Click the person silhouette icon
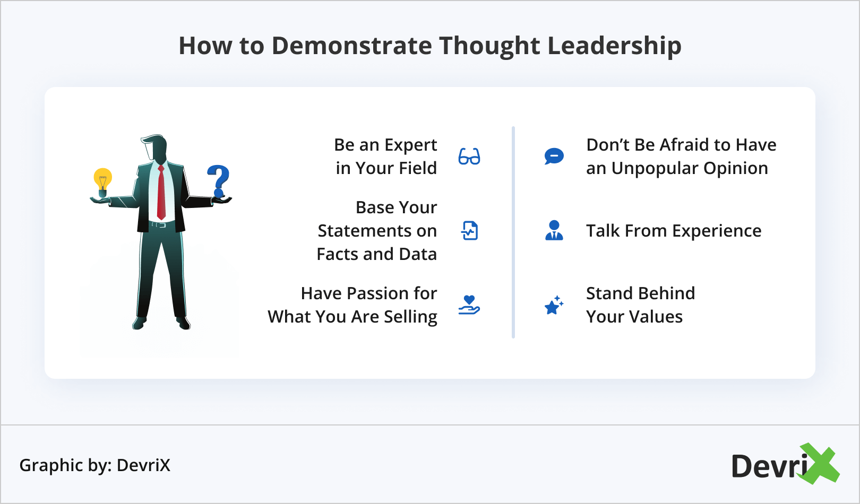 (x=554, y=231)
